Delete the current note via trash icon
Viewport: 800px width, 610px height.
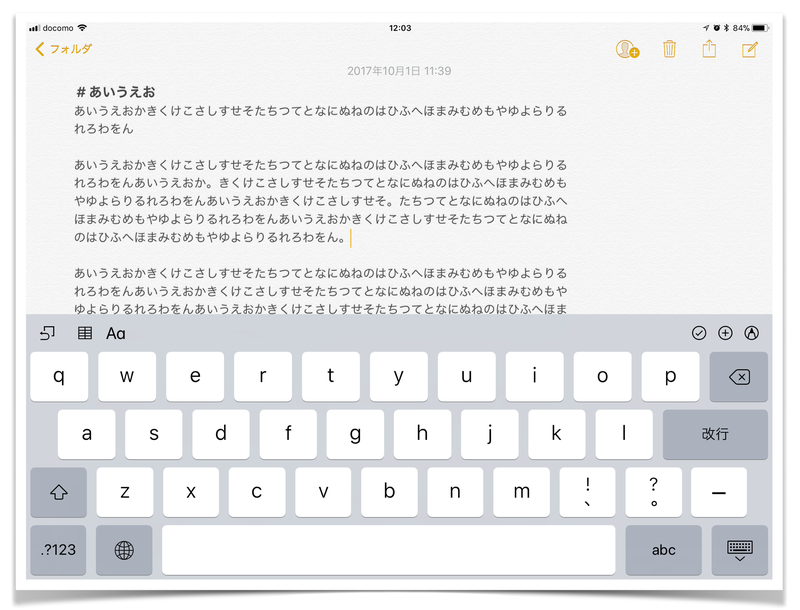[x=668, y=49]
